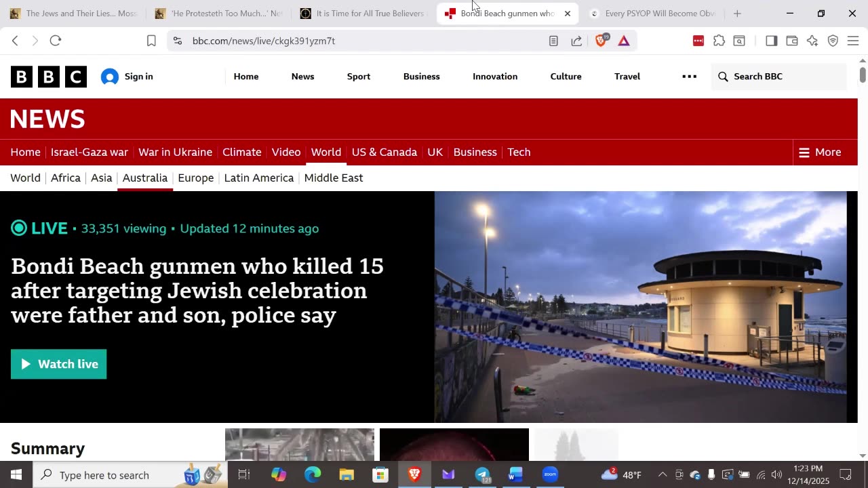Open Brave Wallet icon

791,41
